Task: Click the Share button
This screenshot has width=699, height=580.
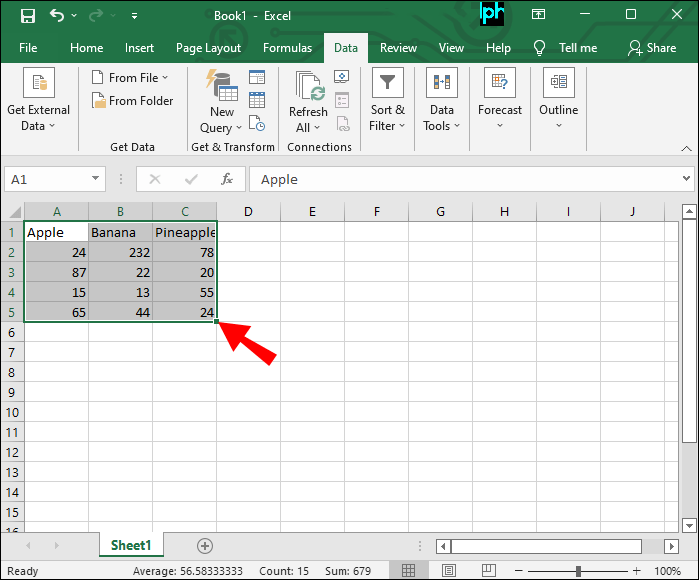Action: pos(651,48)
